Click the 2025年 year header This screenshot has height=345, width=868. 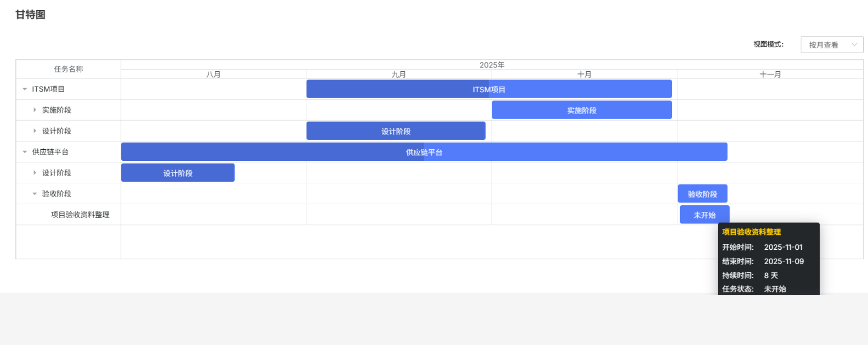click(x=492, y=65)
